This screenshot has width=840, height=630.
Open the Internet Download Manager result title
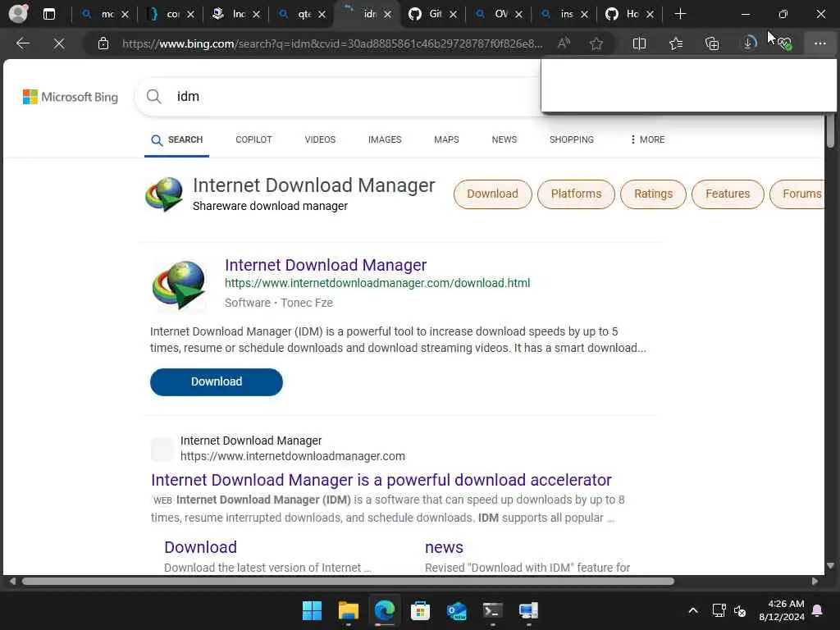click(x=326, y=265)
